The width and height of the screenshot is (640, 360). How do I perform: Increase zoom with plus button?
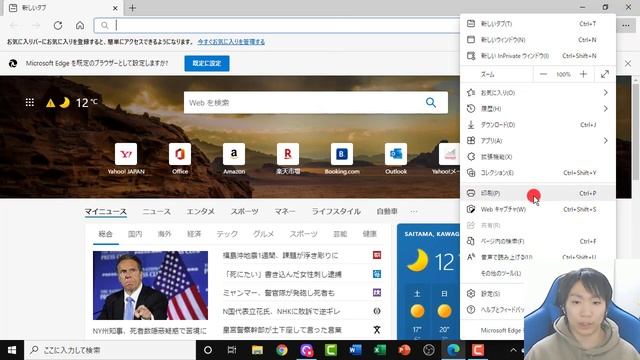click(x=583, y=74)
